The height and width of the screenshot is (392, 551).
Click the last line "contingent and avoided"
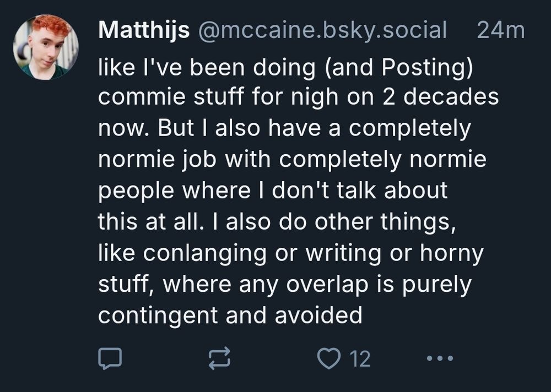230,315
